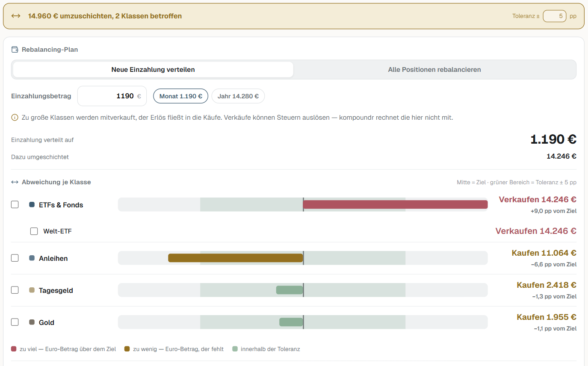Image resolution: width=588 pixels, height=366 pixels.
Task: Click the ETFs & Fonds color swatch
Action: click(32, 205)
